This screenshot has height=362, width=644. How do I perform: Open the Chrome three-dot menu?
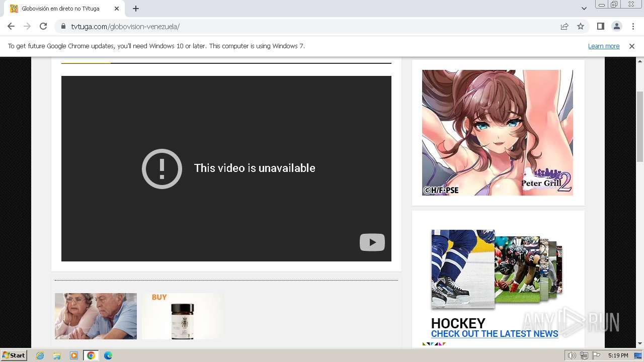[x=633, y=27]
